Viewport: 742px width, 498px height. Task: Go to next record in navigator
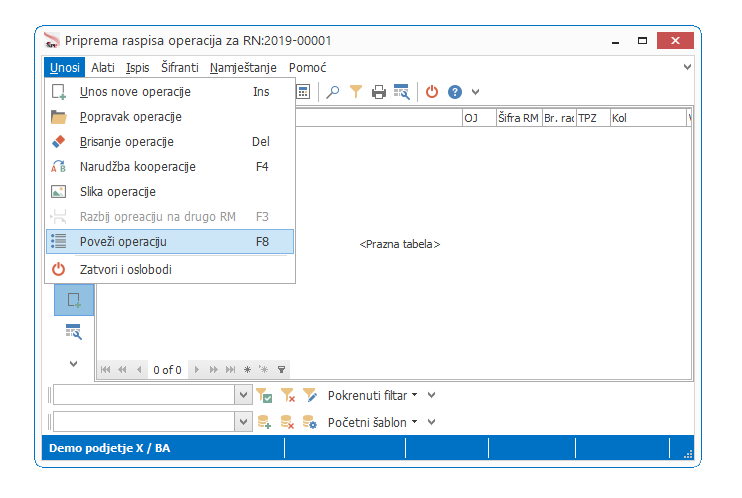pyautogui.click(x=197, y=370)
